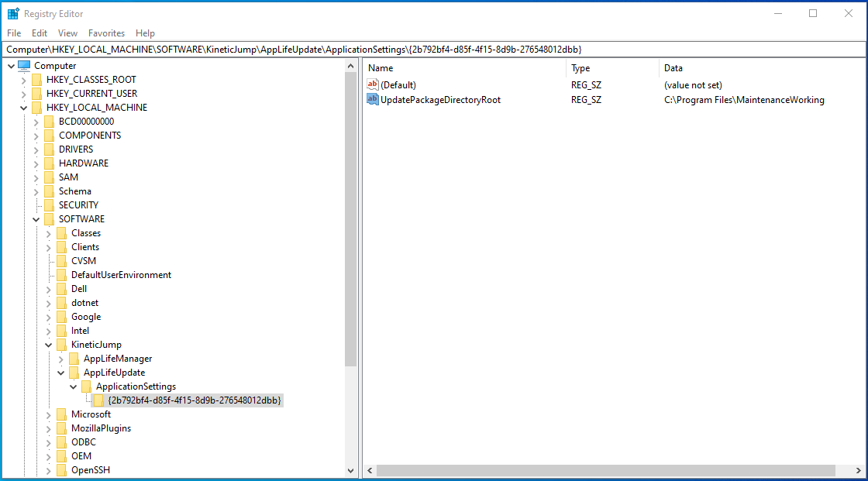Expand the DRIVERS key
This screenshot has width=868, height=481.
[36, 149]
